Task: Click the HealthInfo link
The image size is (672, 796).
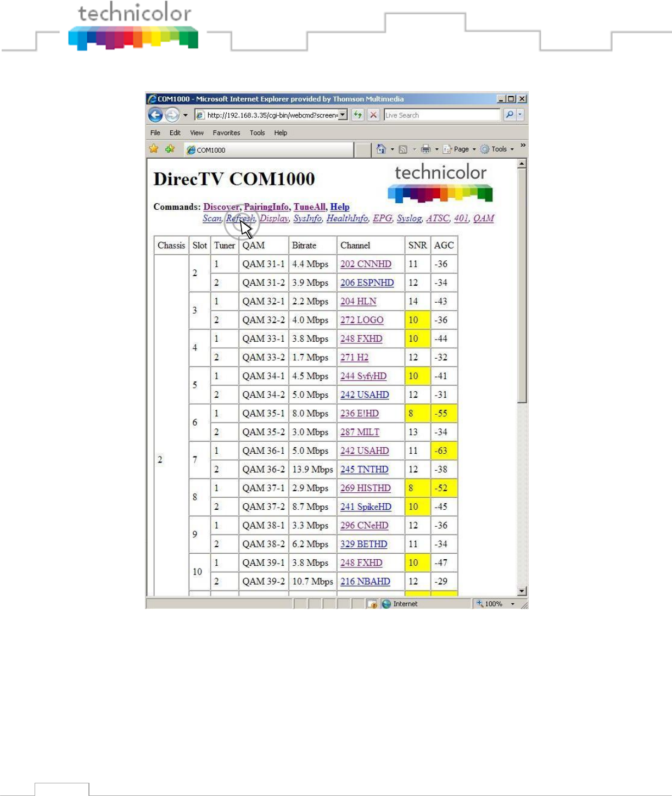Action: click(x=347, y=219)
